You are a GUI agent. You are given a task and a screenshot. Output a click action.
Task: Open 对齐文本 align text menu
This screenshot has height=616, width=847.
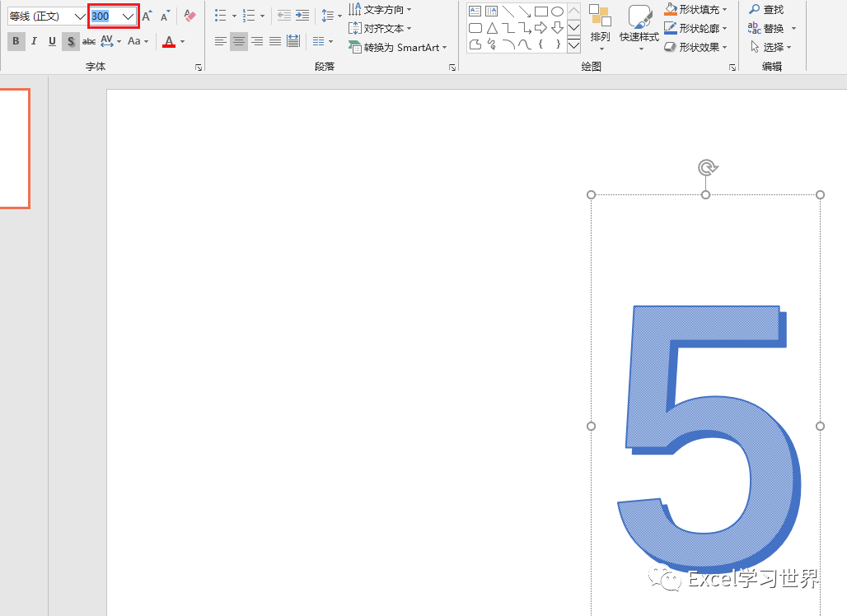point(381,28)
